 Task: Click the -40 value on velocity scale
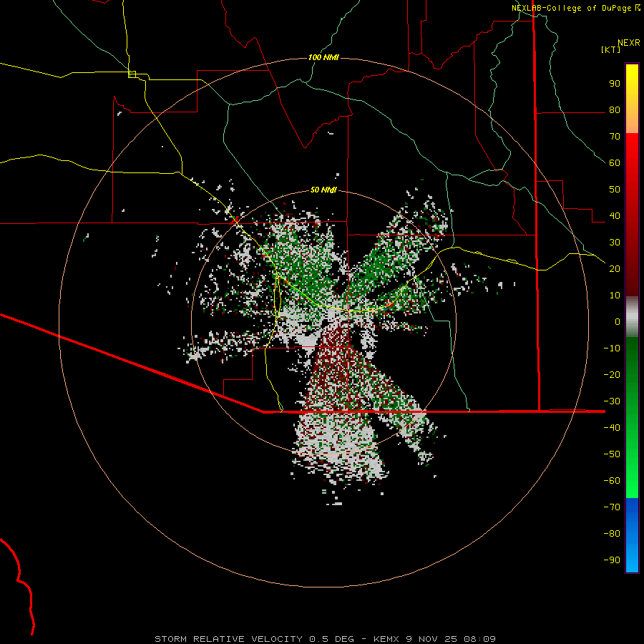(x=612, y=428)
